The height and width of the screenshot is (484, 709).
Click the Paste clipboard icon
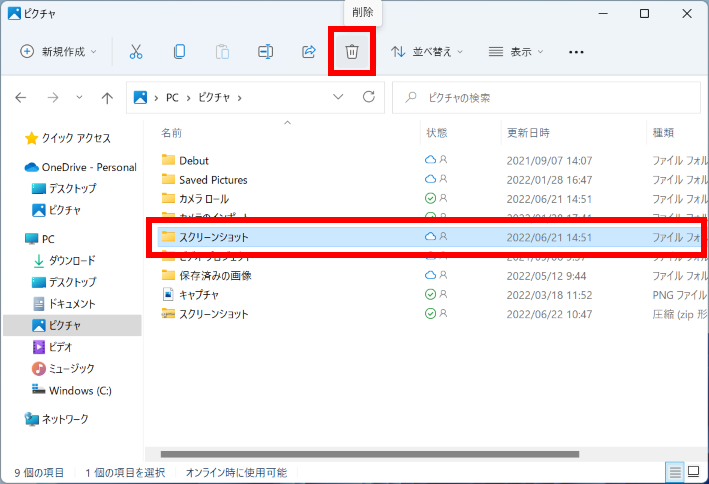click(222, 52)
